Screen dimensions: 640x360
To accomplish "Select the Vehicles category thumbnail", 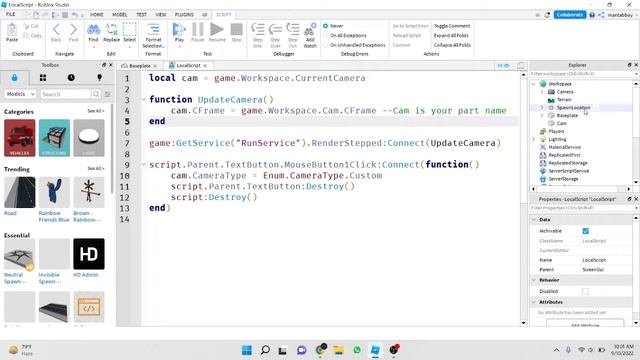I will point(20,138).
